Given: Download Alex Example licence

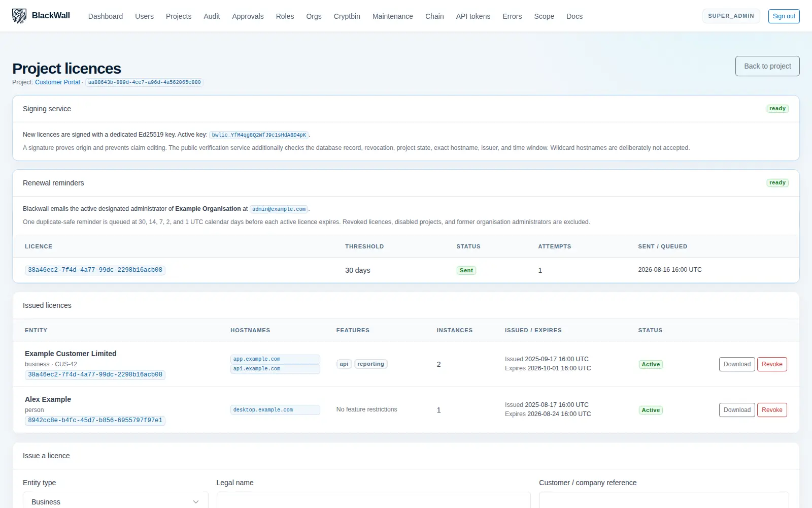Looking at the screenshot, I should point(737,410).
